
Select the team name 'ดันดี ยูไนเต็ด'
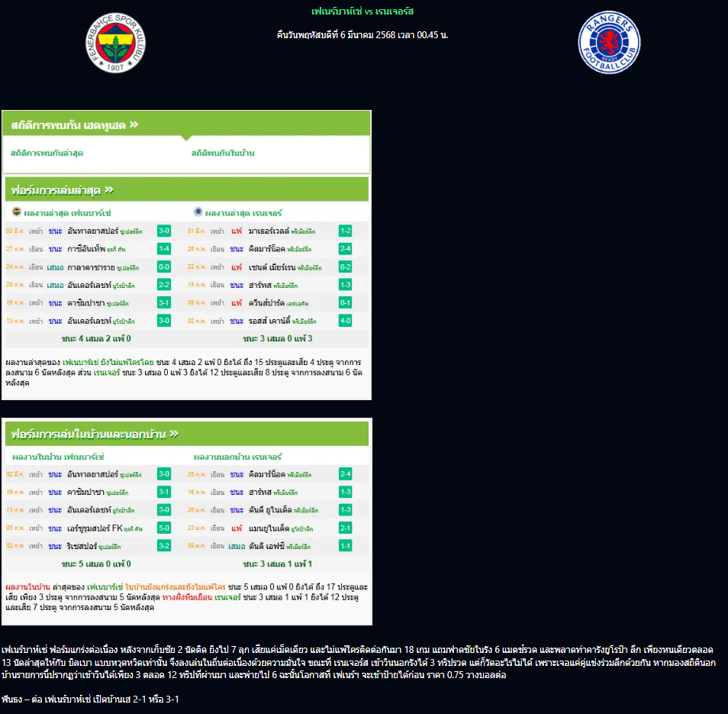270,510
